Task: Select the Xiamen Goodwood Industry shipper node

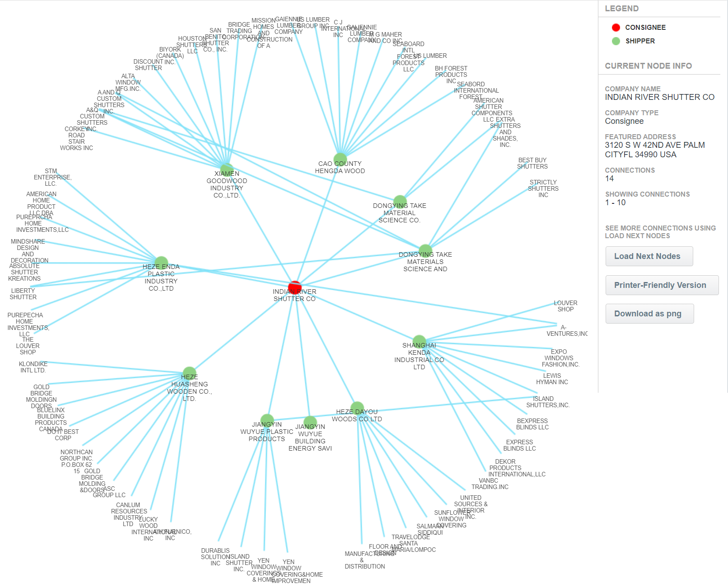Action: pos(227,169)
